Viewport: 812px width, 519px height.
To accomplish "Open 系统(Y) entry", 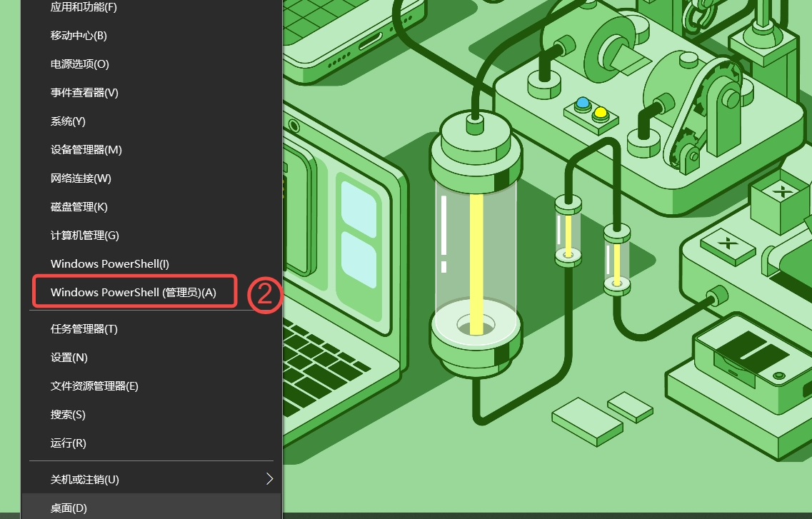I will 151,121.
